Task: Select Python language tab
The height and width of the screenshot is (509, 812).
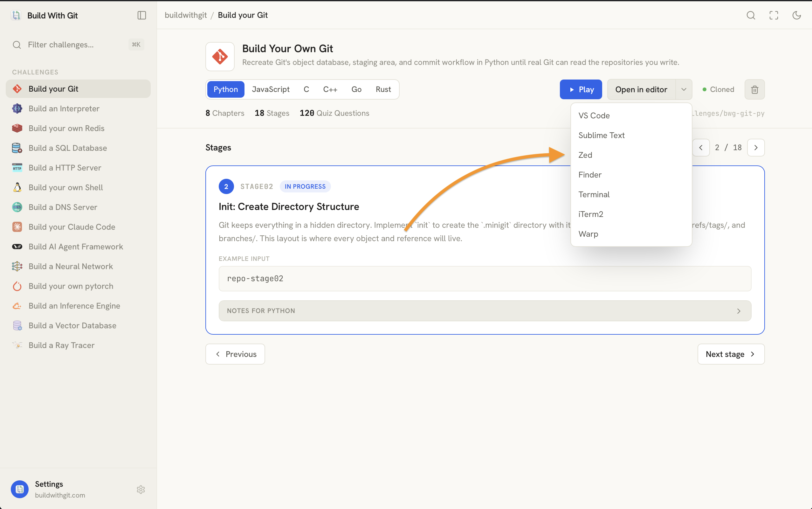Action: pyautogui.click(x=226, y=89)
